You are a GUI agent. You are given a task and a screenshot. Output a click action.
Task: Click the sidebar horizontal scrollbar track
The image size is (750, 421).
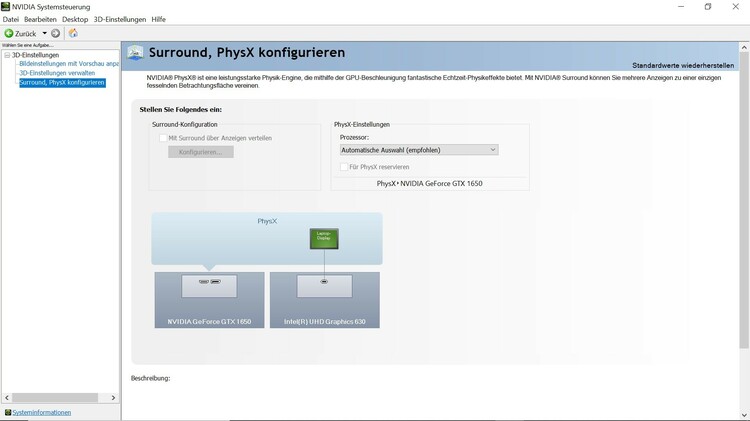[60, 398]
